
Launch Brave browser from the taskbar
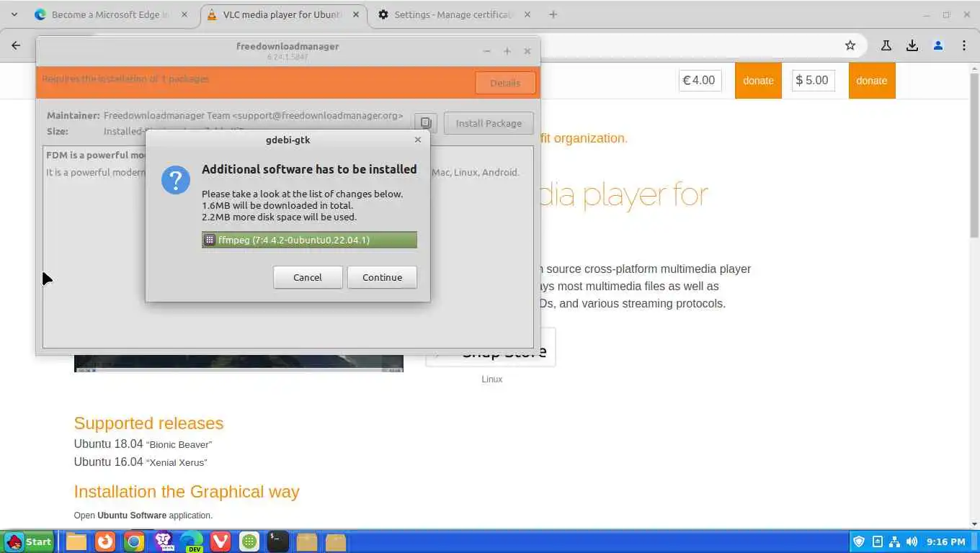pos(164,541)
